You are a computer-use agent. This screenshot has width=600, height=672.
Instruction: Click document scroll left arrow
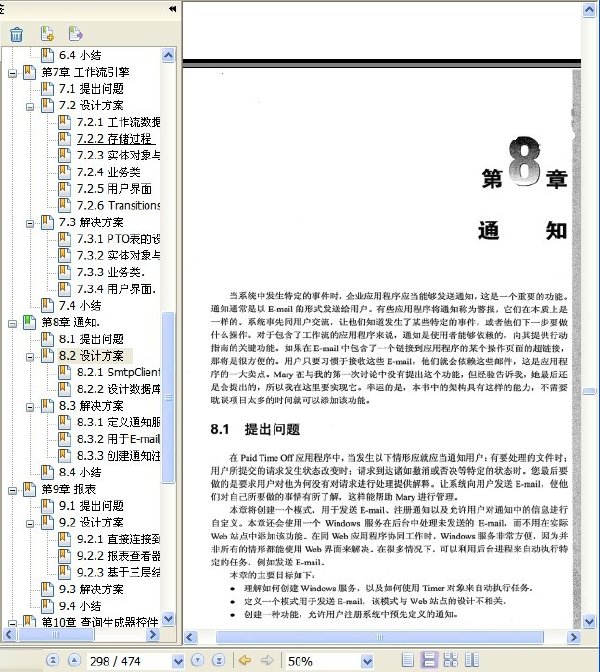coord(191,637)
